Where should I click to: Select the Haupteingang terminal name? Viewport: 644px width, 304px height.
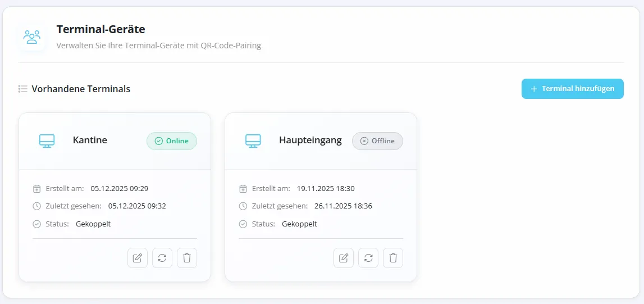pyautogui.click(x=310, y=140)
